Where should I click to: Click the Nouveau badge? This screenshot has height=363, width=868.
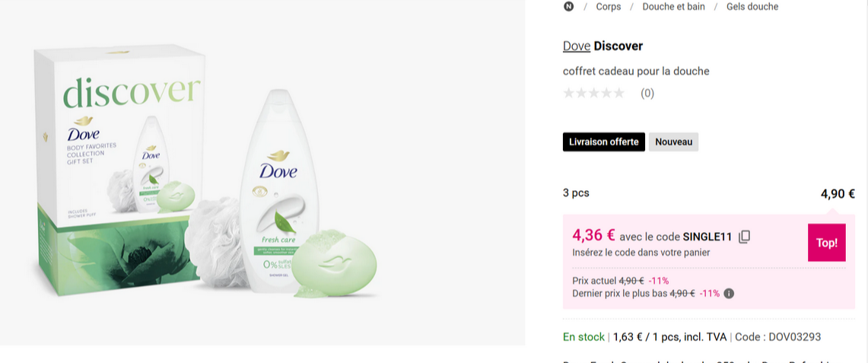673,142
